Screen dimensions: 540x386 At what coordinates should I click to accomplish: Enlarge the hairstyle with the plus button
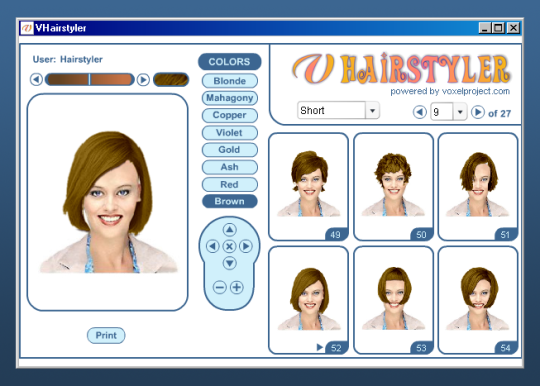pyautogui.click(x=237, y=287)
